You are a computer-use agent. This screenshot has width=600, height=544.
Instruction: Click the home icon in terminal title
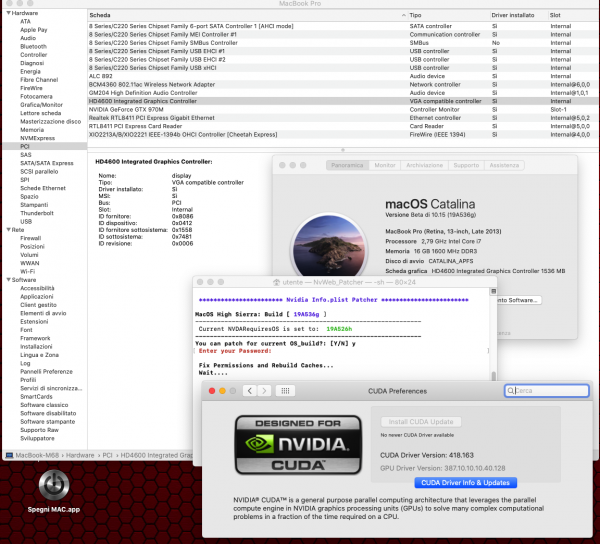276,282
